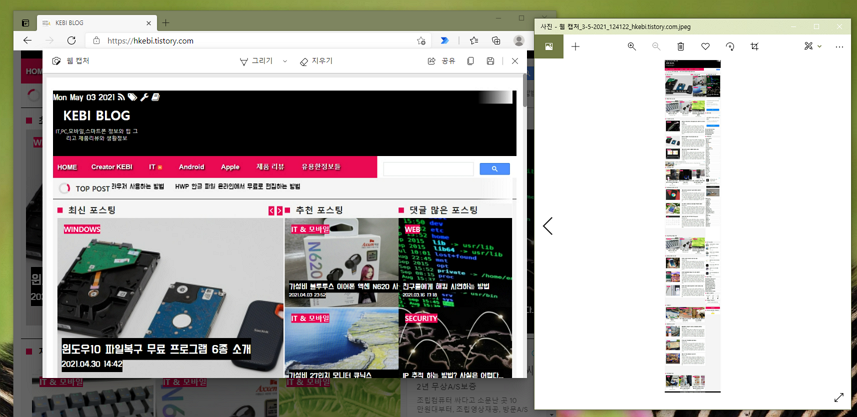Screen dimensions: 857x417
Task: Click the WINDOWS category tag
Action: [82, 229]
